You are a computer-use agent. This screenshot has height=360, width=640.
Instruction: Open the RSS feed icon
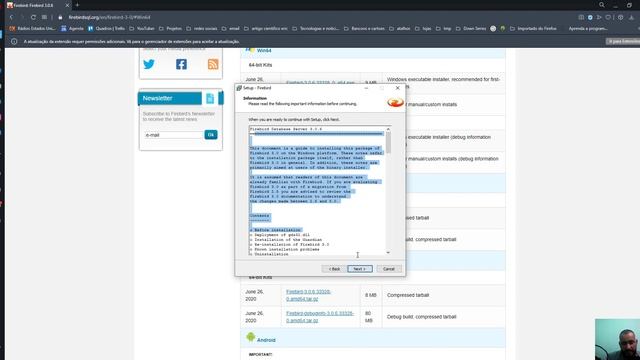[x=213, y=64]
